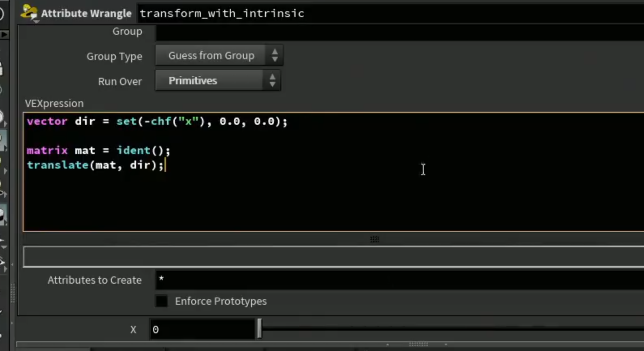
Task: Click the play arrow on left strip
Action: coord(4,35)
